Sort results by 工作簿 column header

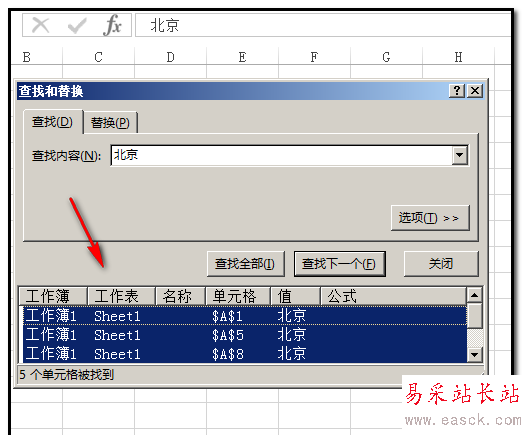[53, 296]
